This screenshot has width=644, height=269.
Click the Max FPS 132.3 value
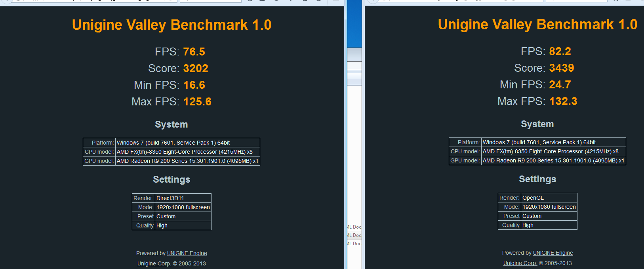pyautogui.click(x=563, y=101)
